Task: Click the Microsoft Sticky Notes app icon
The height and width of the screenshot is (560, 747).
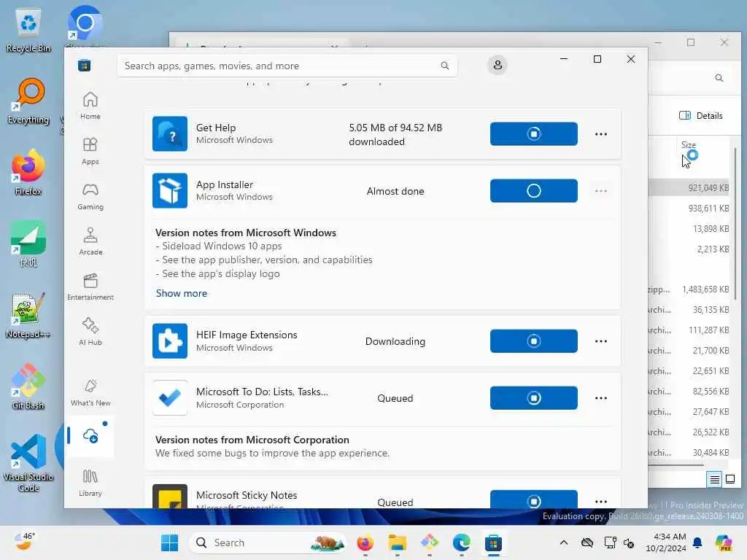Action: pyautogui.click(x=170, y=496)
